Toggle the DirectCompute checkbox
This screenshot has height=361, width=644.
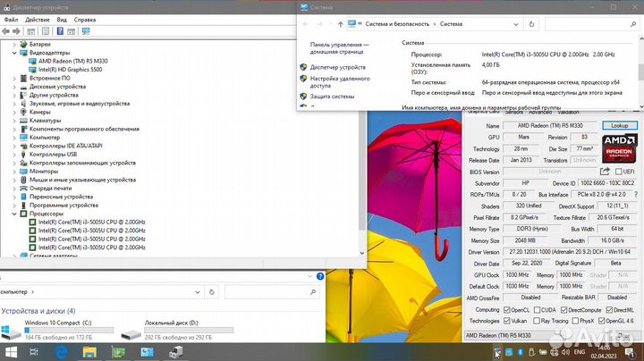[563, 310]
